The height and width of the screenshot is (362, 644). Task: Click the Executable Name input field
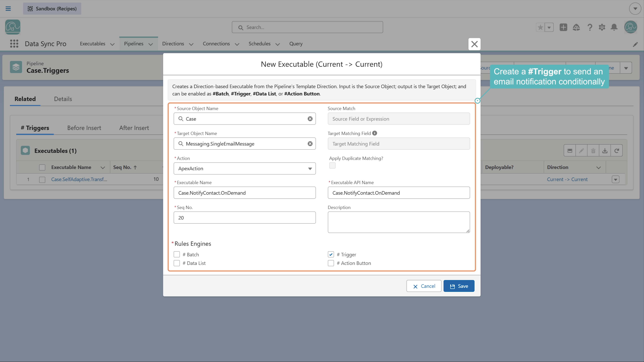(245, 193)
